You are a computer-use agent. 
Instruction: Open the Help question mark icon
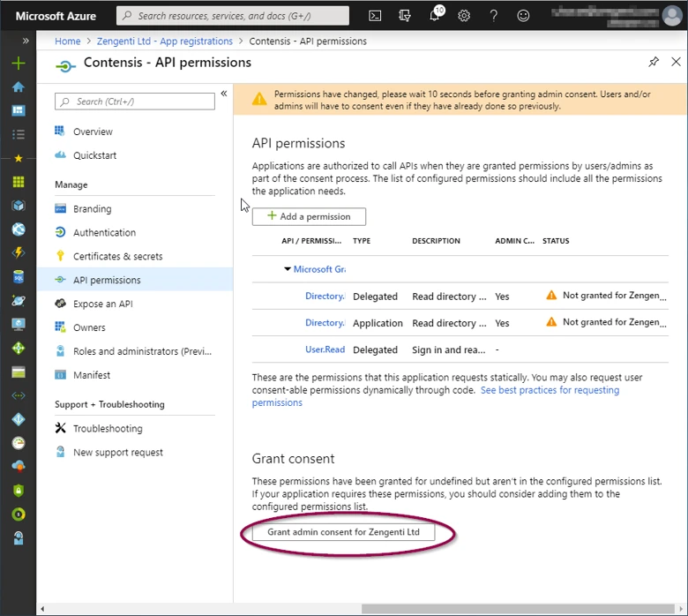(x=494, y=16)
